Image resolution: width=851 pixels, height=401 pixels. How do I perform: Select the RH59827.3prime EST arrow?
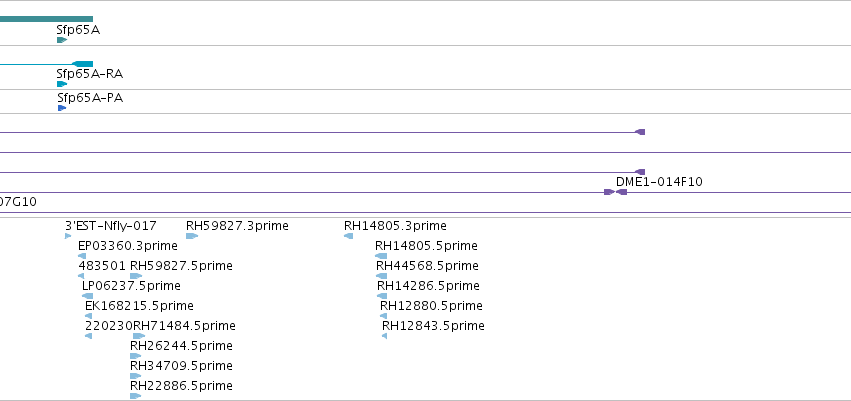click(x=192, y=236)
